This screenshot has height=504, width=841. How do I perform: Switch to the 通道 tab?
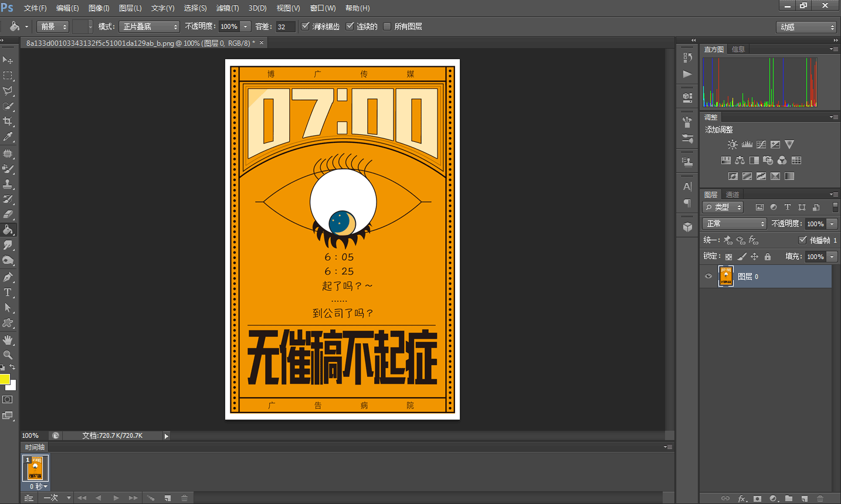pos(733,195)
